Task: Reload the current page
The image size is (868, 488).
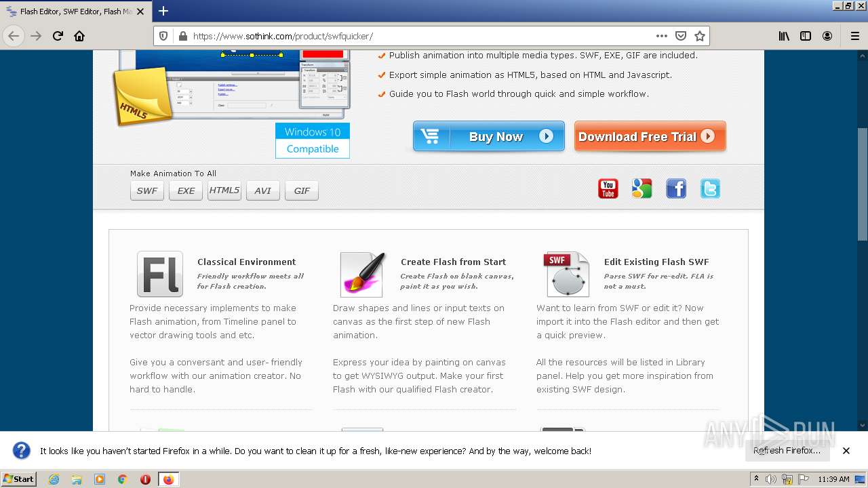Action: 58,36
